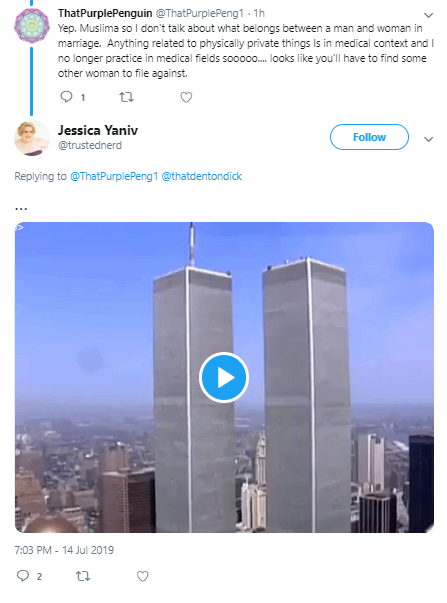Click ThatPurplePenguin display name
The height and width of the screenshot is (603, 447).
105,13
